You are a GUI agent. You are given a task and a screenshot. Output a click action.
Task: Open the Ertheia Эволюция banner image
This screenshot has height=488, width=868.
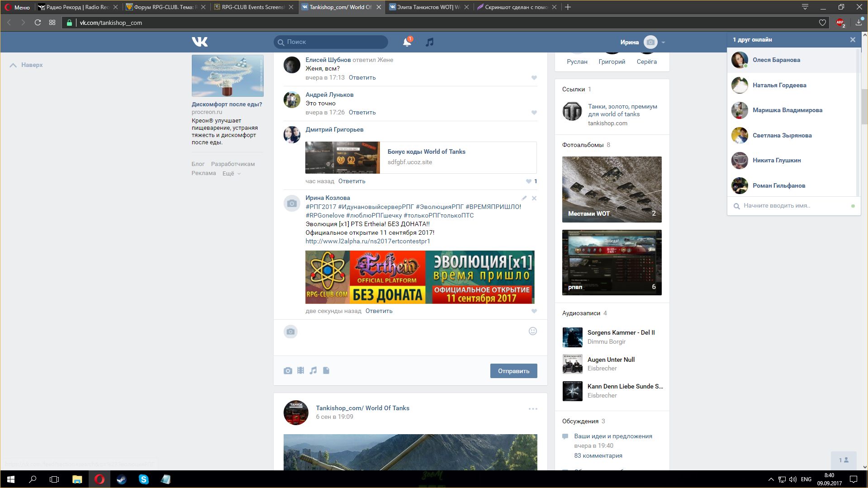coord(420,277)
